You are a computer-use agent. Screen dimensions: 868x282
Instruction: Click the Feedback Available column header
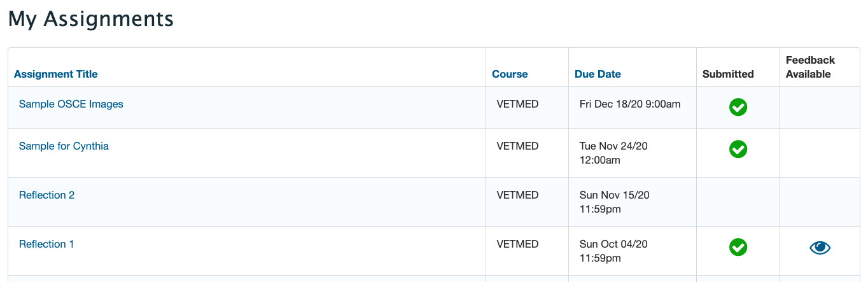click(x=810, y=67)
